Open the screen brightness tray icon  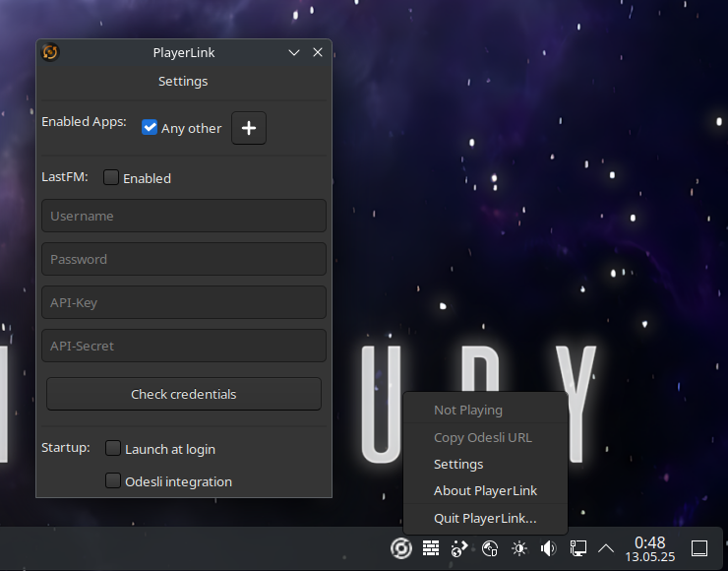[519, 548]
